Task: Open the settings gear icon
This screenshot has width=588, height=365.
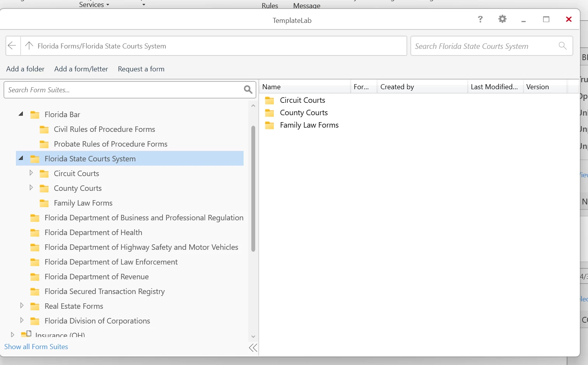Action: coord(502,19)
